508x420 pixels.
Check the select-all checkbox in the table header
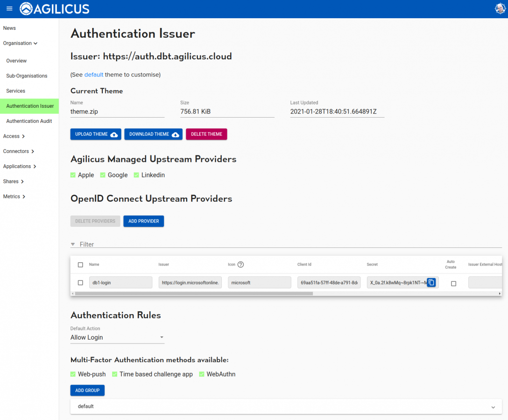pyautogui.click(x=80, y=264)
